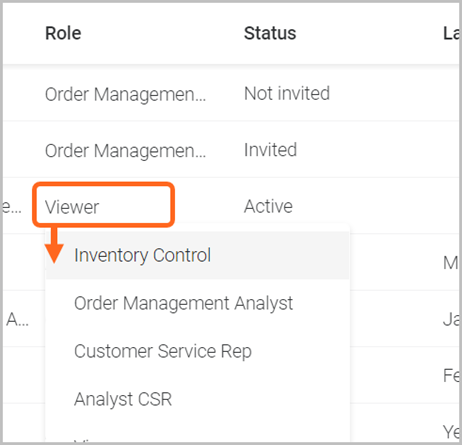Viewport: 462px width, 445px height.
Task: Click the Active status cell
Action: tap(268, 206)
